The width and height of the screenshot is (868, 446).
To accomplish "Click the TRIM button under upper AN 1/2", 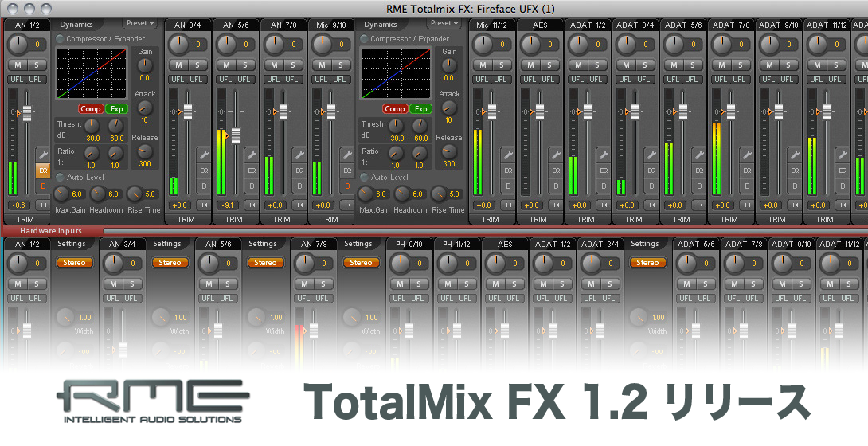I will [25, 220].
